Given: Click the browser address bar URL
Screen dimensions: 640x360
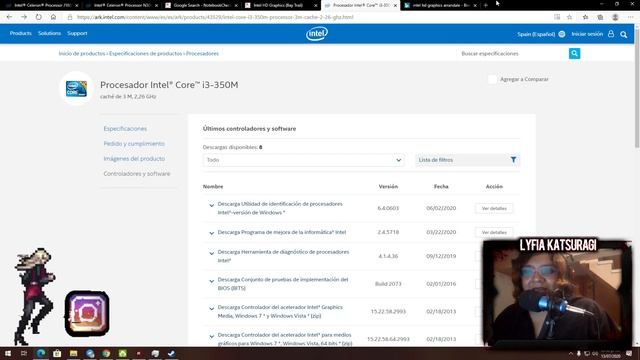Looking at the screenshot, I should pyautogui.click(x=215, y=17).
